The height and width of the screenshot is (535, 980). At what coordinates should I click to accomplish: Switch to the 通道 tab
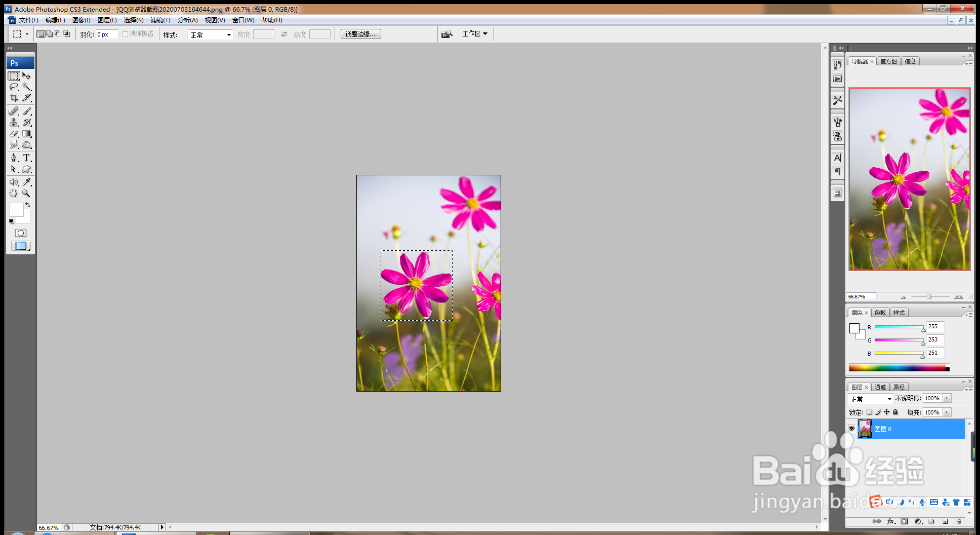(880, 387)
